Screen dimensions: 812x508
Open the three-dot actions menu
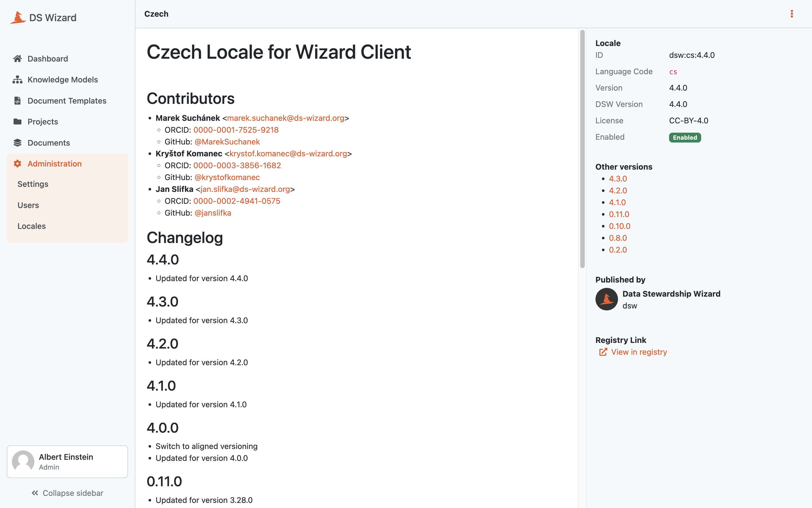792,14
